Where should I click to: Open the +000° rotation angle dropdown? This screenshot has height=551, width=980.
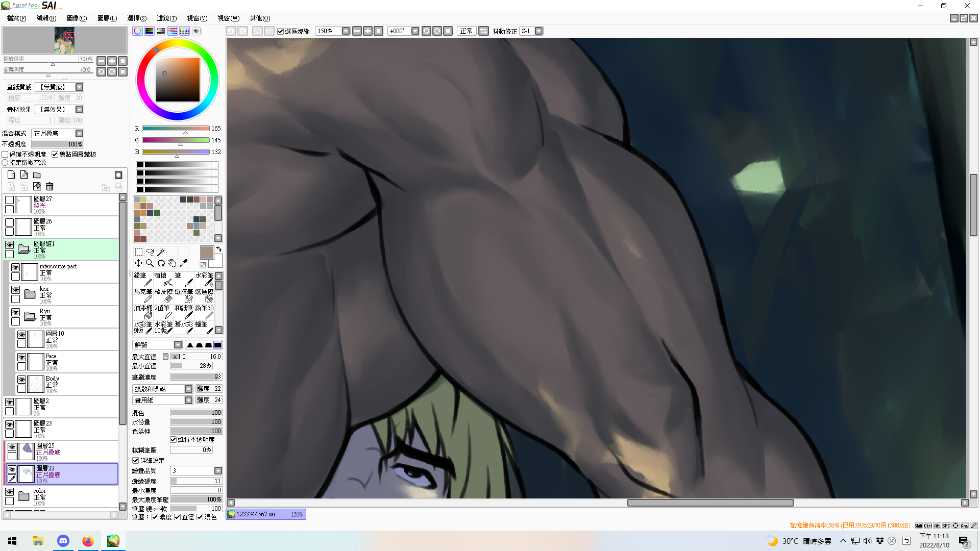coord(415,31)
